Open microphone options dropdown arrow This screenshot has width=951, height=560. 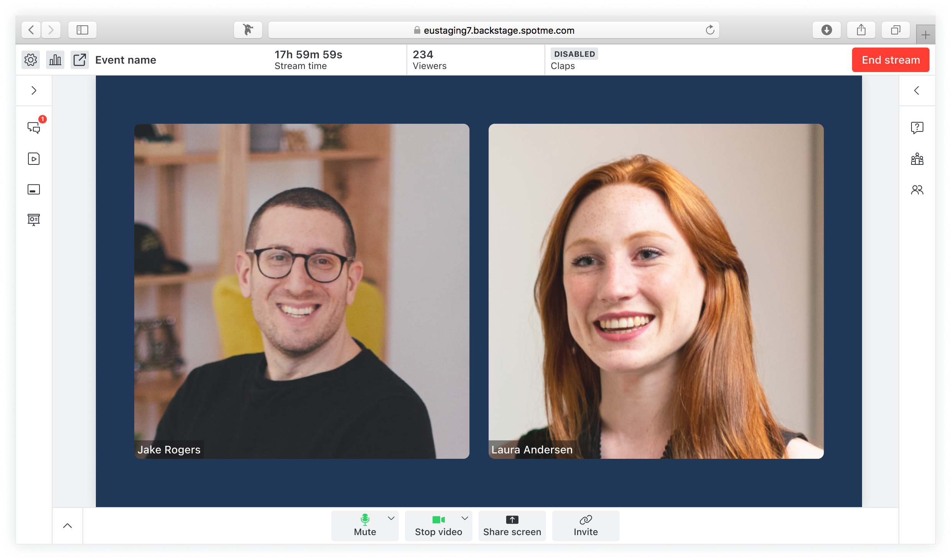click(391, 518)
